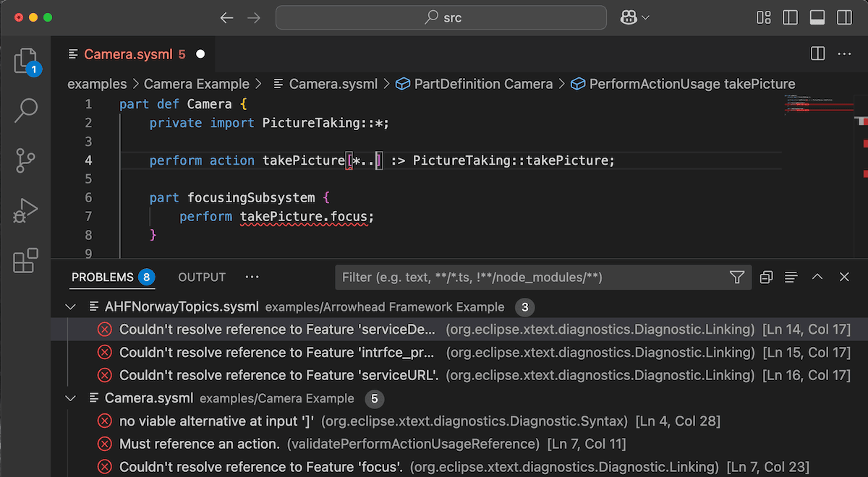
Task: Show more panel views ellipsis
Action: pyautogui.click(x=252, y=277)
